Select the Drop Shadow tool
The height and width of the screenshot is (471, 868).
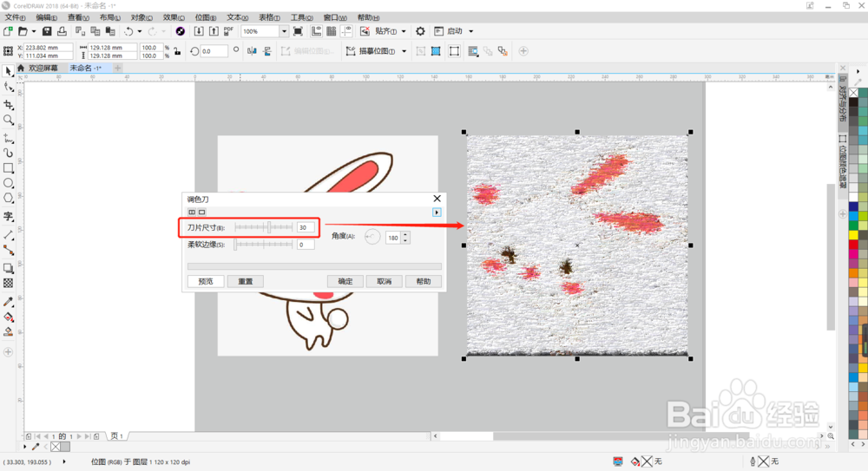(9, 268)
